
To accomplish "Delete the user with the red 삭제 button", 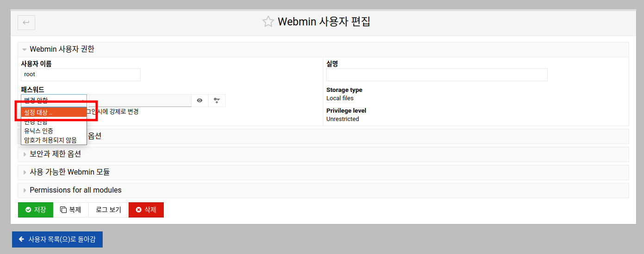I will pos(146,210).
